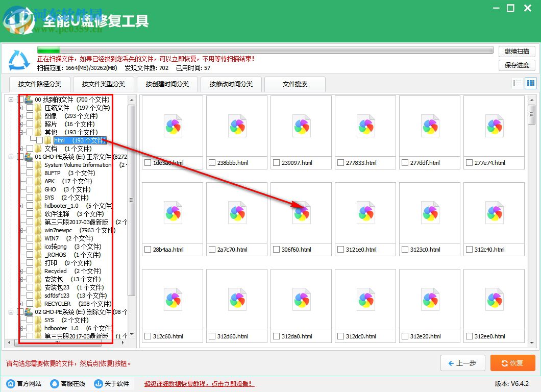Open the 文件搜索 tab

(295, 84)
